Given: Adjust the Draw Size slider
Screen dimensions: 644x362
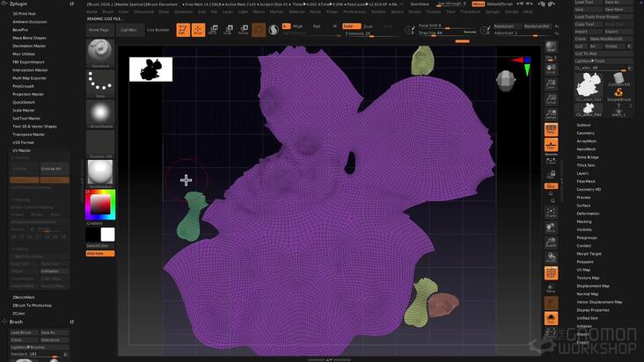Looking at the screenshot, I should [447, 33].
